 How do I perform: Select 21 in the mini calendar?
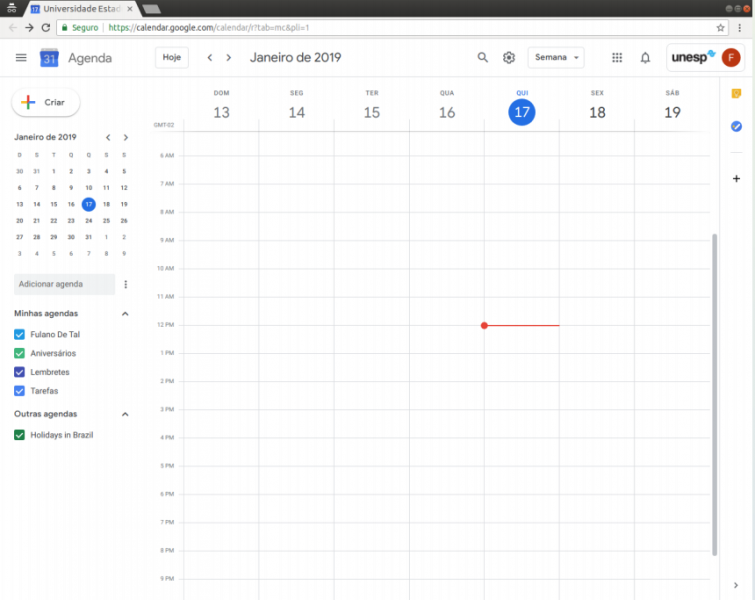(37, 221)
